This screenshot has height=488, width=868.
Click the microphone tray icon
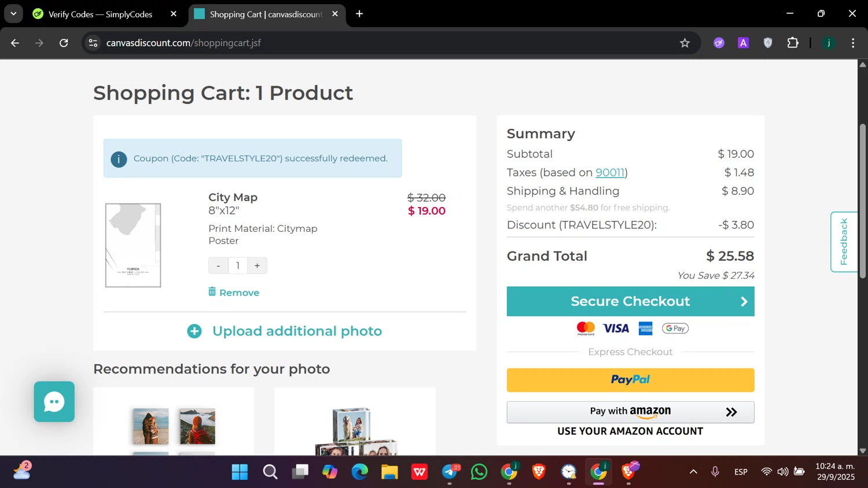715,472
